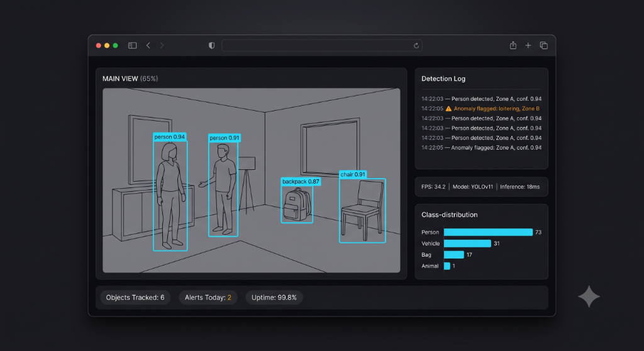Reload the page with the refresh icon
This screenshot has width=644, height=351.
pyautogui.click(x=416, y=46)
